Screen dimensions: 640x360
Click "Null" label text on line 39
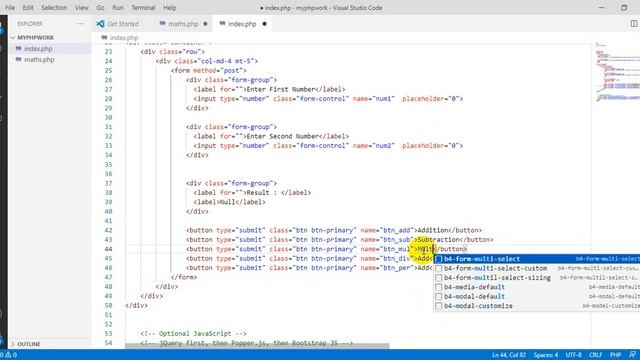(x=227, y=202)
